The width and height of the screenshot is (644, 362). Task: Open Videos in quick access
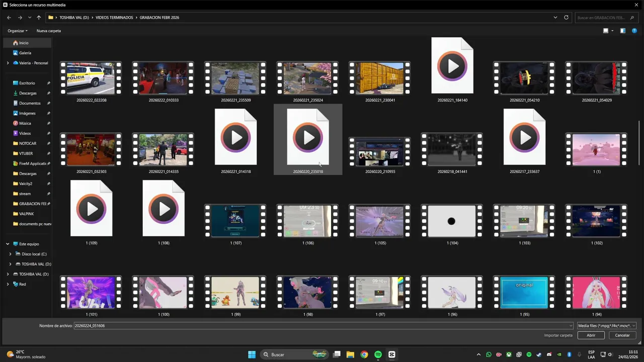coord(25,133)
